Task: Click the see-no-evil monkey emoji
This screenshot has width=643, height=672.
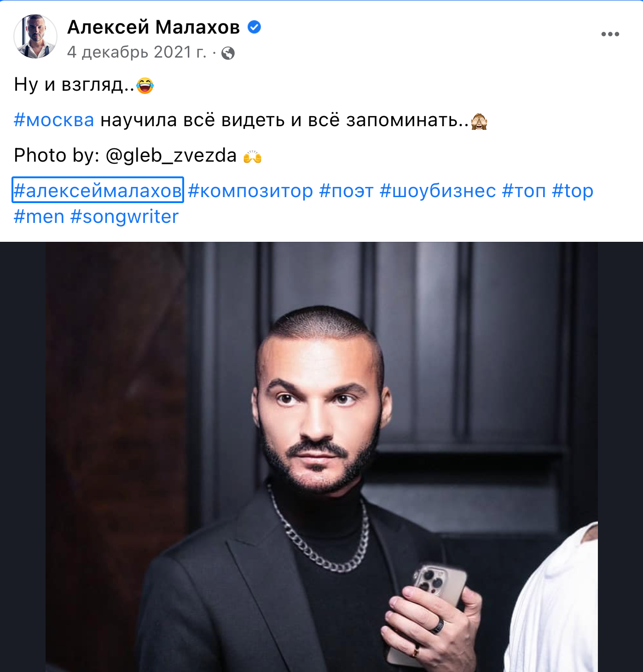Action: click(479, 121)
